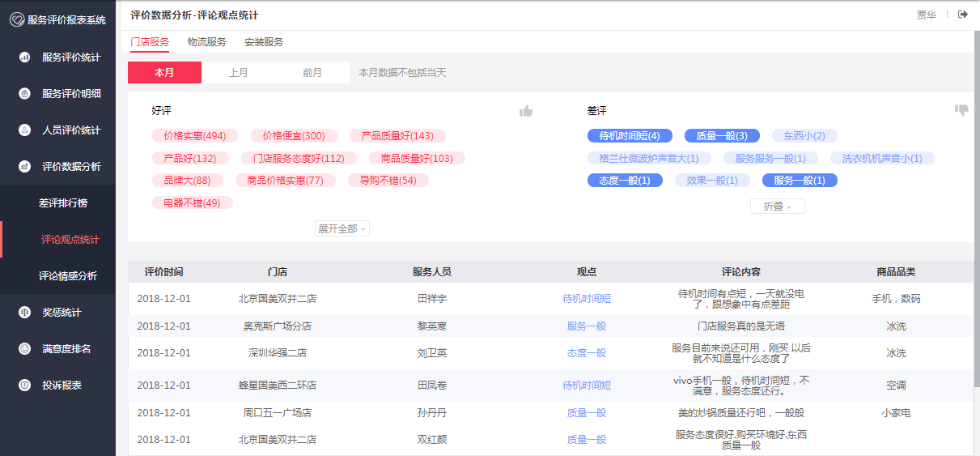Screen dimensions: 980x456
Task: Switch to the 物流服务 tab
Action: tap(206, 42)
